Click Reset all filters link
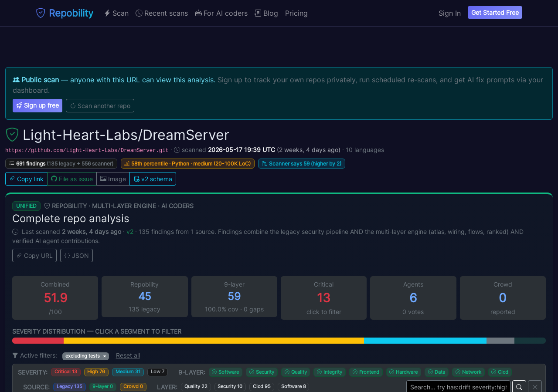This screenshot has width=558, height=392. pos(128,355)
